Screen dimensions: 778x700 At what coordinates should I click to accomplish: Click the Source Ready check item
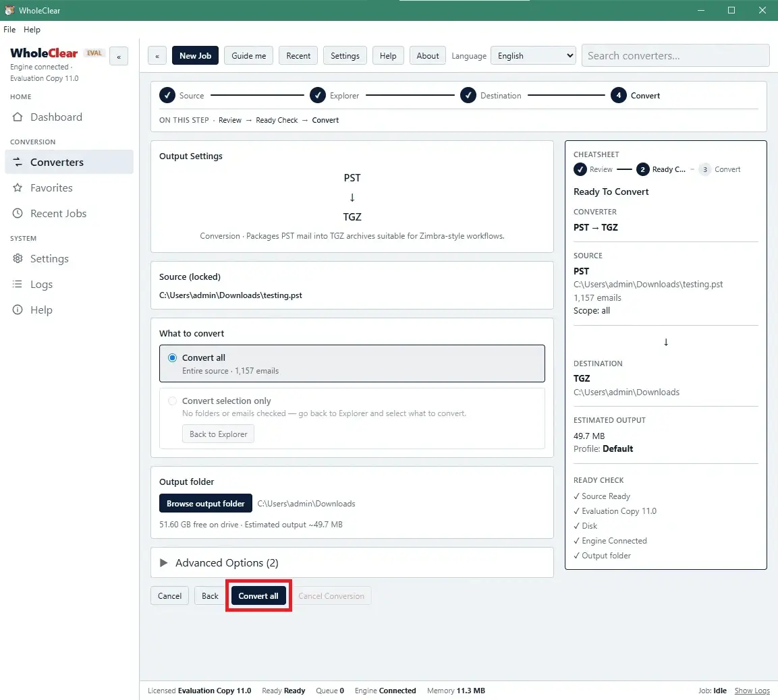tap(602, 496)
